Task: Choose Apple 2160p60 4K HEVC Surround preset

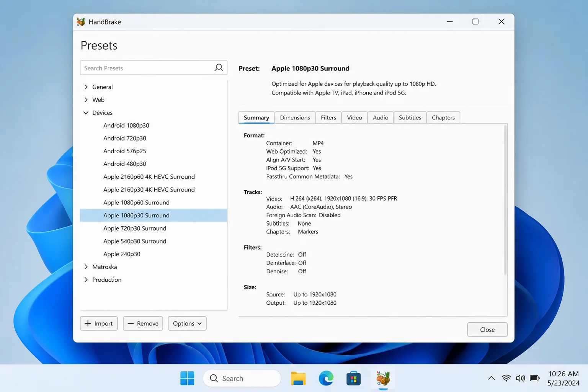Action: coord(149,177)
